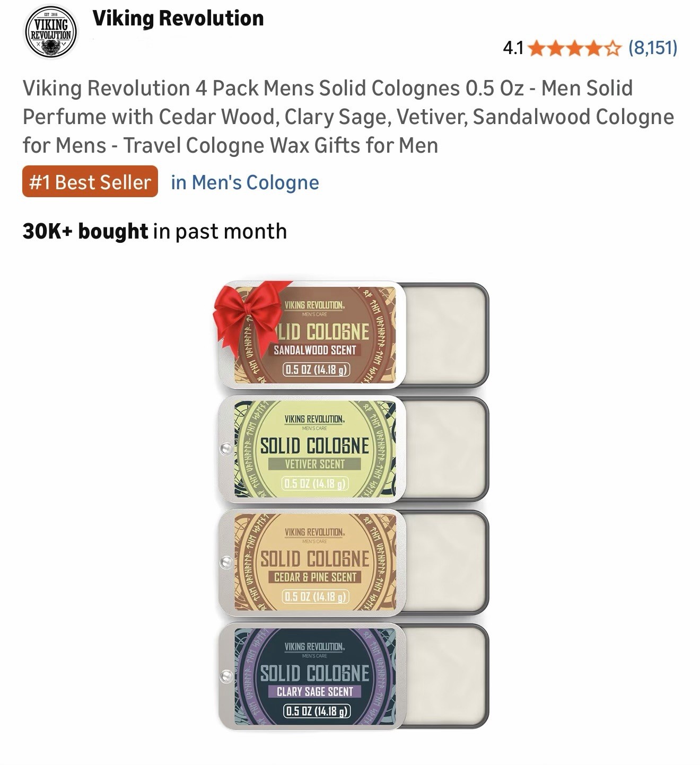Image resolution: width=700 pixels, height=765 pixels.
Task: Click the Clary Sage tin's exposed wax compartment
Action: [x=447, y=676]
